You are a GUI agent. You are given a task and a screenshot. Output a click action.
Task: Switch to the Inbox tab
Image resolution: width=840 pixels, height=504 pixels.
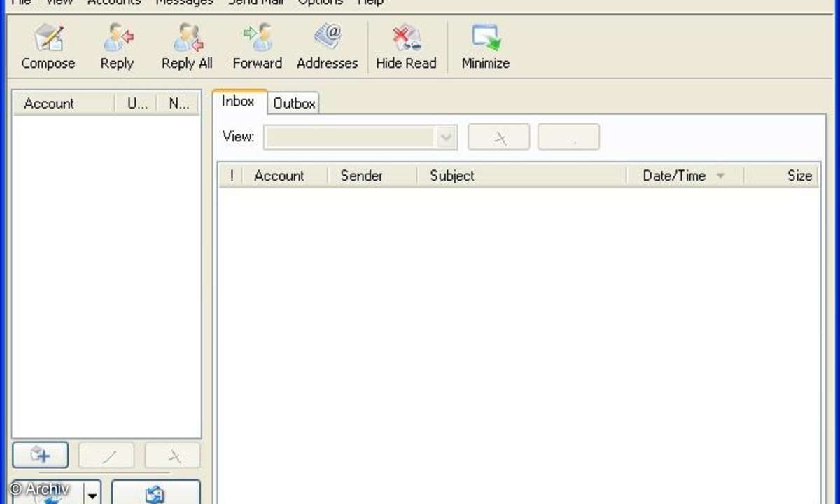pos(238,101)
